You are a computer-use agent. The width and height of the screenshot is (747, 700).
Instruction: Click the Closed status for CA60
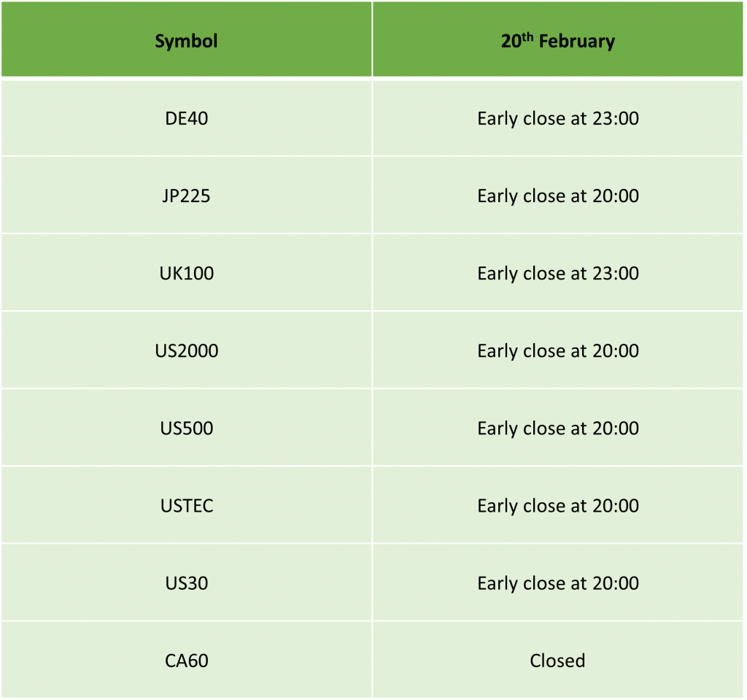[557, 660]
